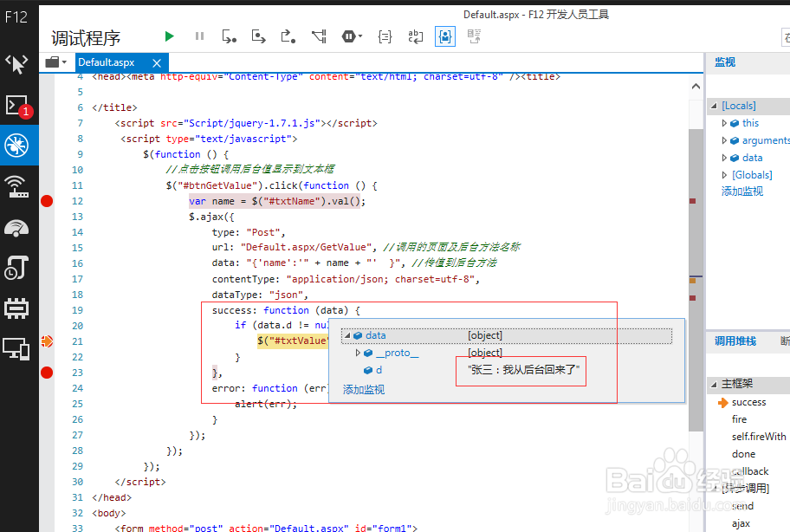Viewport: 790px width, 532px height.
Task: Expand the data variable in Locals
Action: click(724, 158)
